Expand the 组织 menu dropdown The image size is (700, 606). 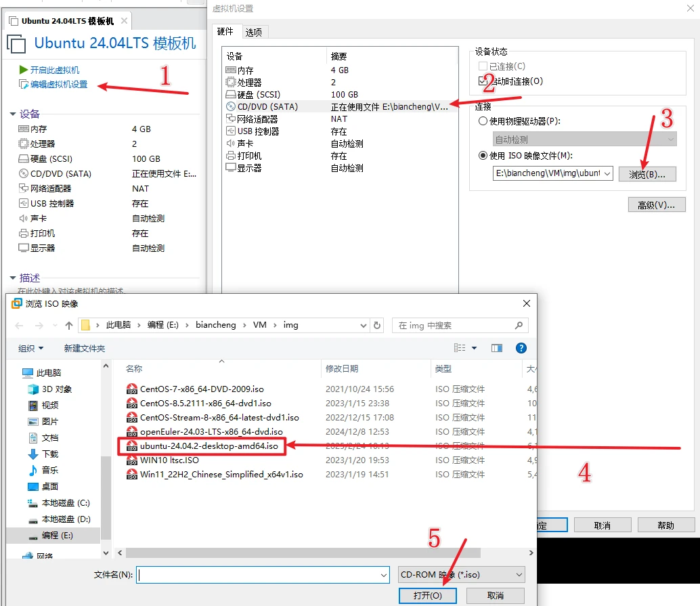30,348
